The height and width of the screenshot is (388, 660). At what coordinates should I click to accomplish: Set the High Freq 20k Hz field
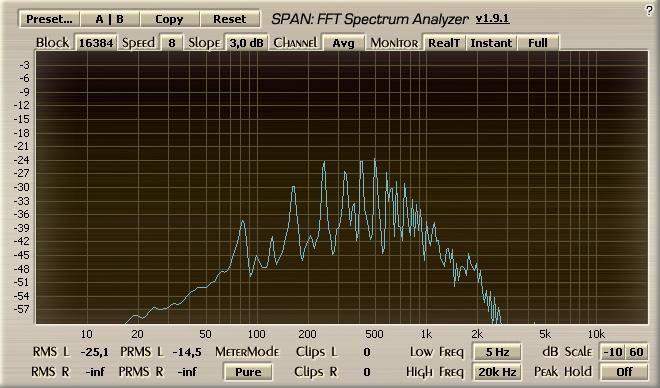[x=497, y=372]
